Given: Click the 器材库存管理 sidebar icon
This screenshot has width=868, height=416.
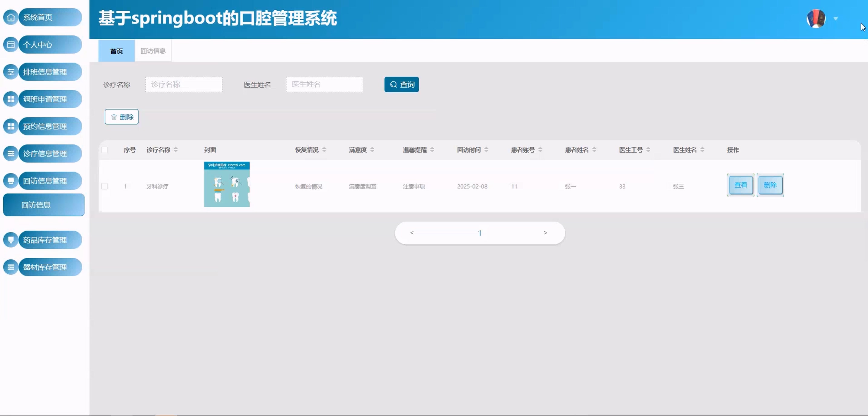Looking at the screenshot, I should 11,267.
